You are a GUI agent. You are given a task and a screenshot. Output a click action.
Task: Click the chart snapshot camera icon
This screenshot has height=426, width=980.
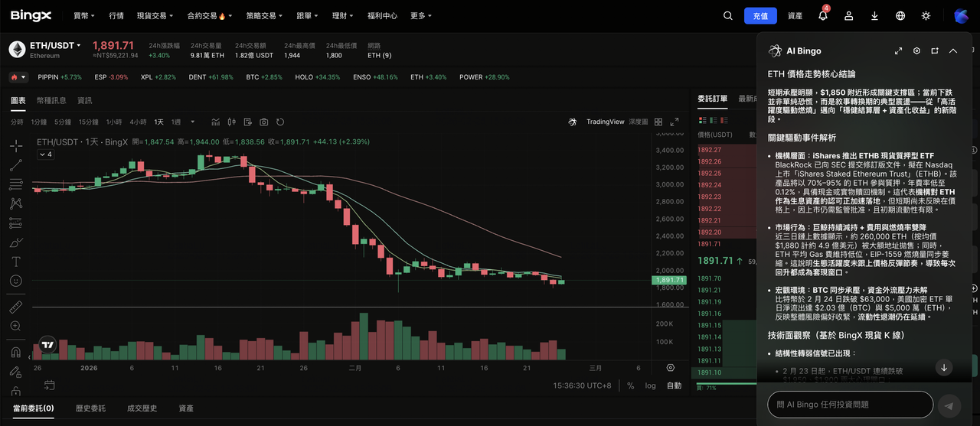point(264,122)
